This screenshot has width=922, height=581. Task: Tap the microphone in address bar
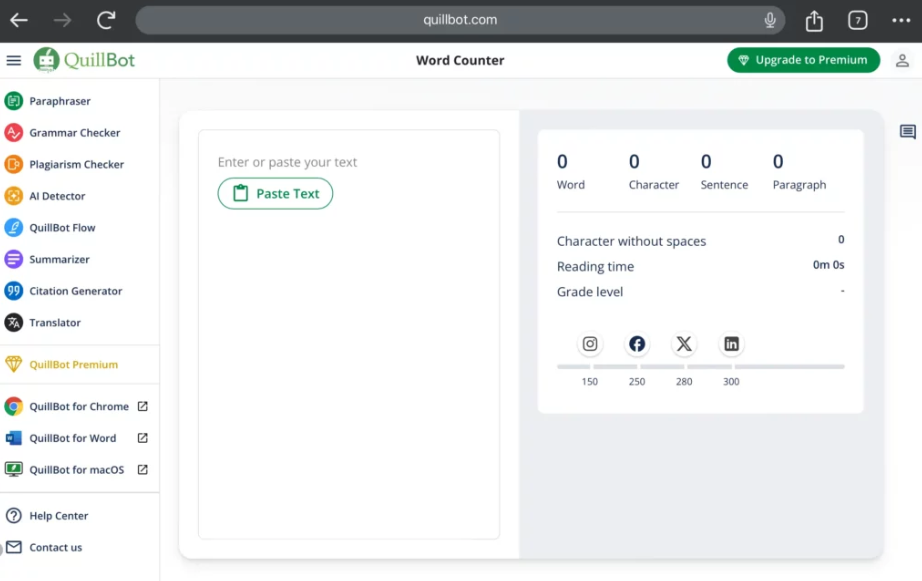tap(770, 21)
